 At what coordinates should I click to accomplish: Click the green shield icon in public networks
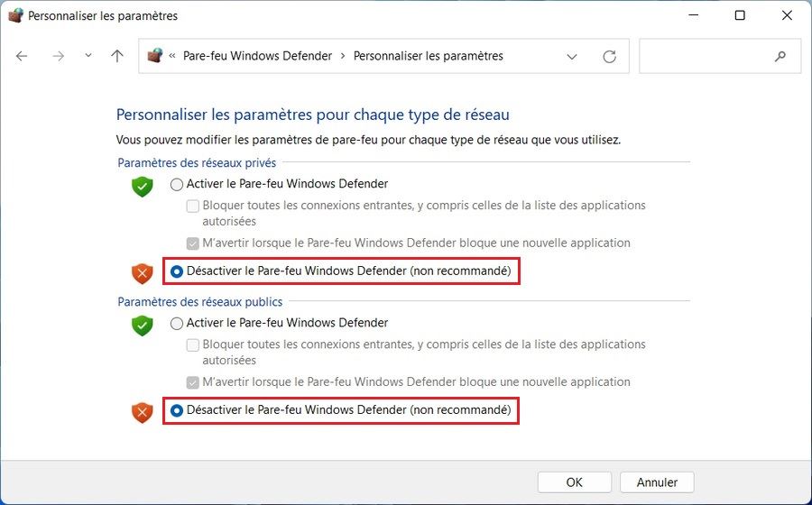(142, 326)
